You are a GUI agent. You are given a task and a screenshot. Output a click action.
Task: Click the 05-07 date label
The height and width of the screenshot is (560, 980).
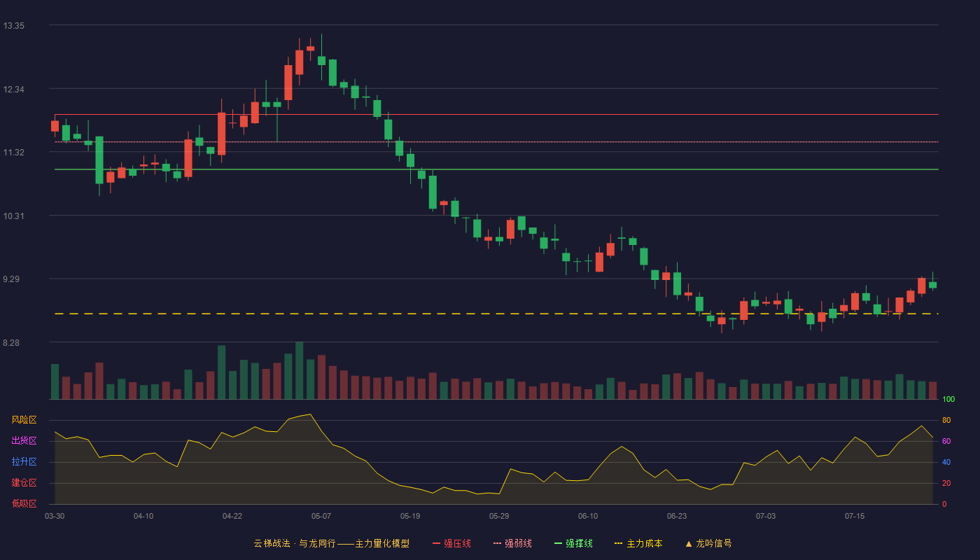[321, 516]
